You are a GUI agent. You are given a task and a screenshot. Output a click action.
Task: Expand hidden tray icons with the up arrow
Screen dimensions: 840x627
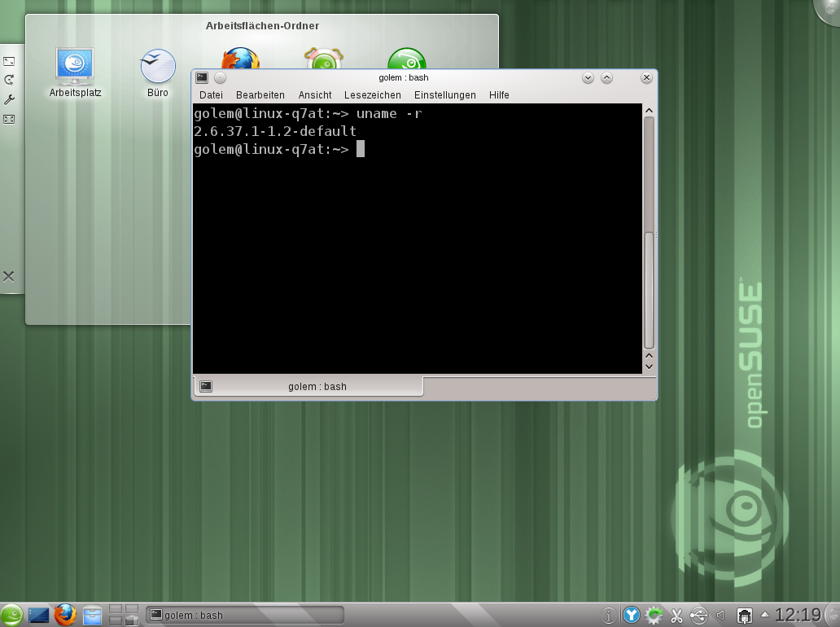(763, 615)
